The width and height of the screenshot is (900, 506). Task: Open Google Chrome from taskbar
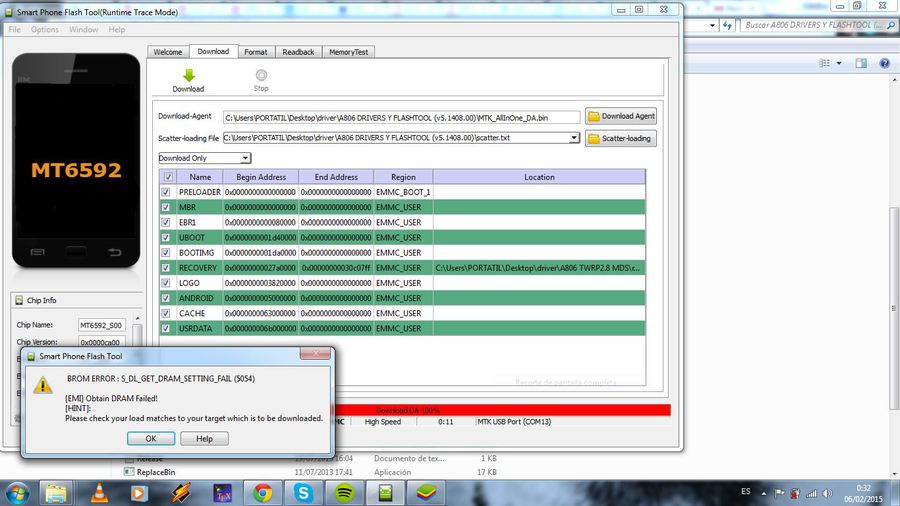[x=263, y=493]
